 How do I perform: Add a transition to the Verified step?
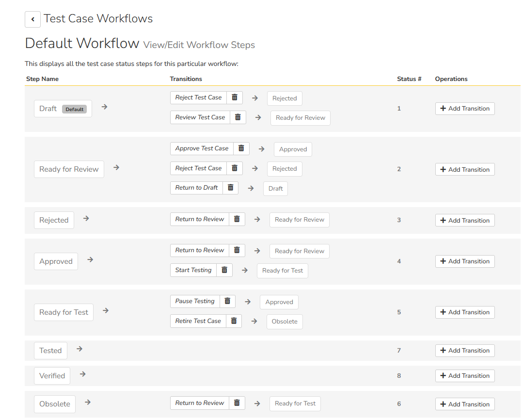point(464,376)
